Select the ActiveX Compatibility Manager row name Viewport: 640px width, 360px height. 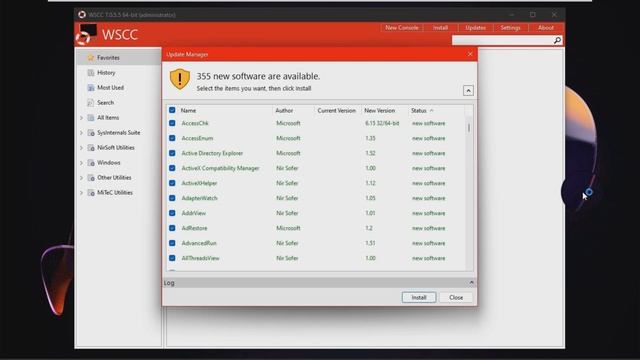[220, 168]
